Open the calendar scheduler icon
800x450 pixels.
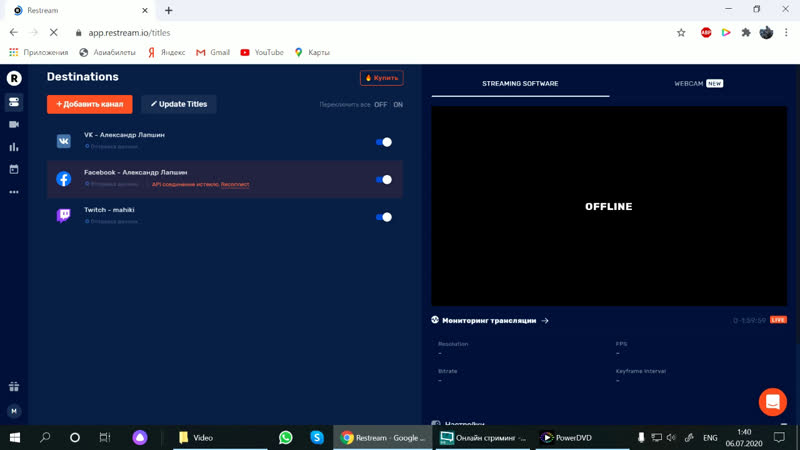[x=14, y=169]
